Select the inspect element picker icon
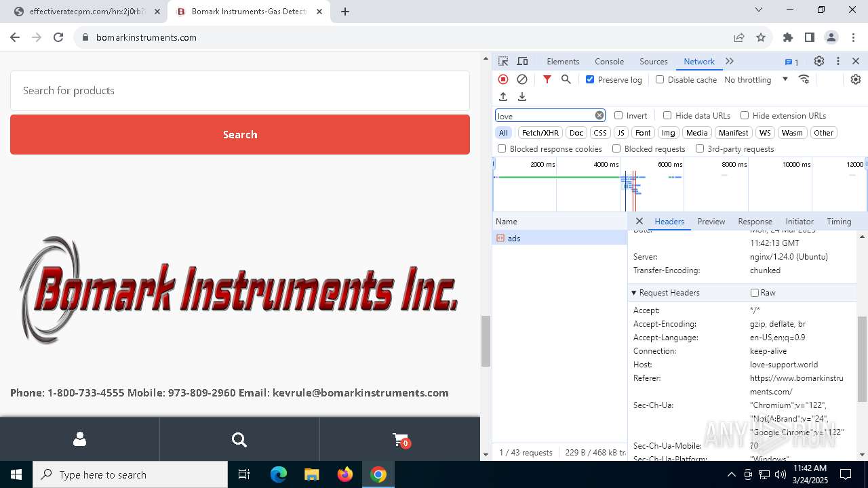Image resolution: width=868 pixels, height=488 pixels. 503,61
